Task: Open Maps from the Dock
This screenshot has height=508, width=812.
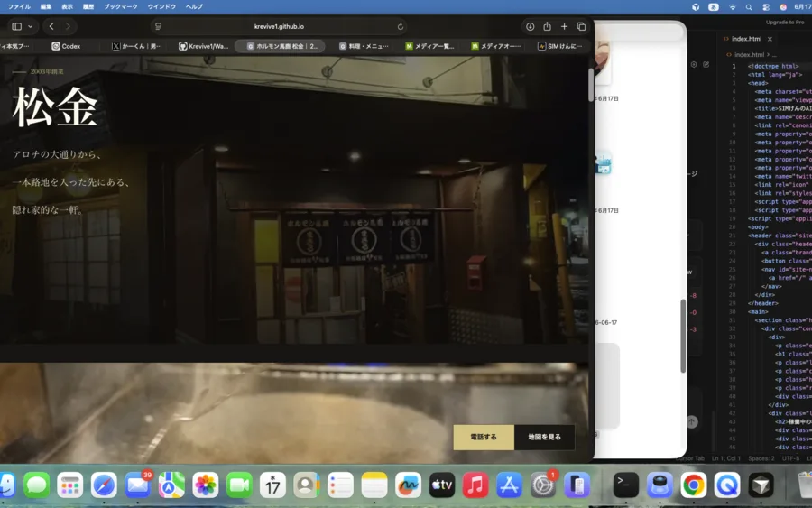Action: pos(171,485)
